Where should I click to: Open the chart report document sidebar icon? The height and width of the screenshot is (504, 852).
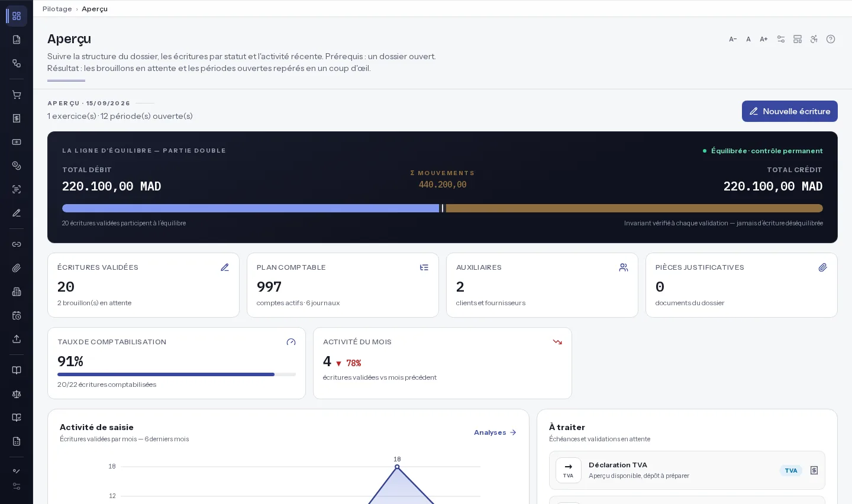[17, 40]
